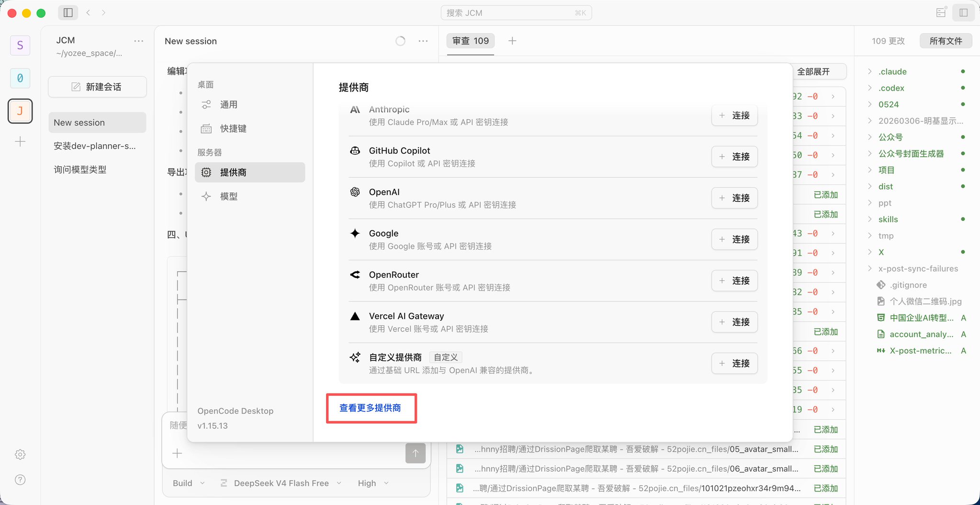The height and width of the screenshot is (505, 980).
Task: Click the OpenAI logo icon
Action: click(x=355, y=192)
